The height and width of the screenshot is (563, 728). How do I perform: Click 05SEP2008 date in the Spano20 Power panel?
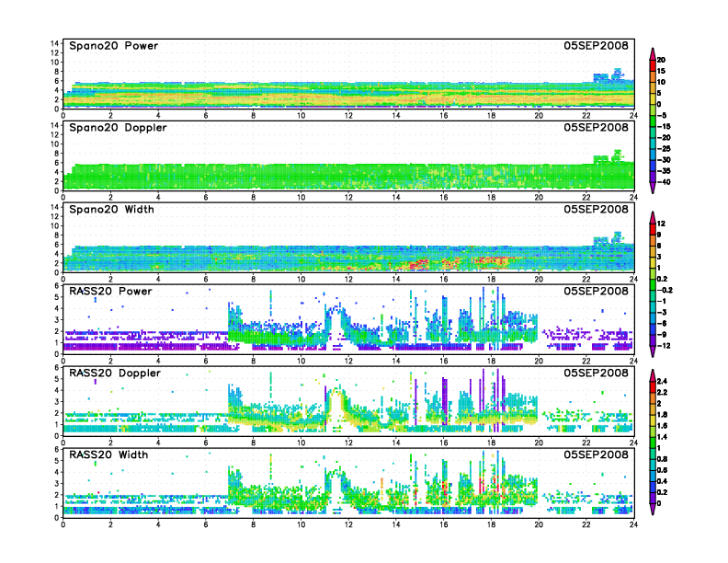point(597,46)
